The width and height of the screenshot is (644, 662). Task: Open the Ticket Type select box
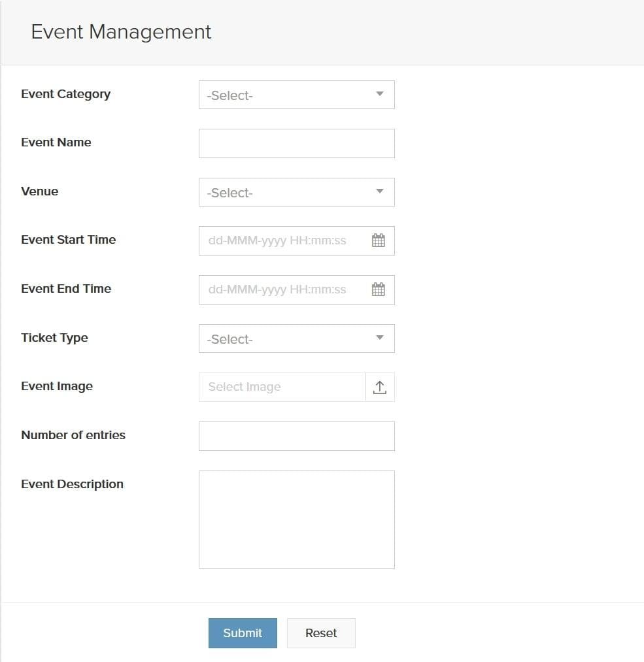tap(296, 339)
